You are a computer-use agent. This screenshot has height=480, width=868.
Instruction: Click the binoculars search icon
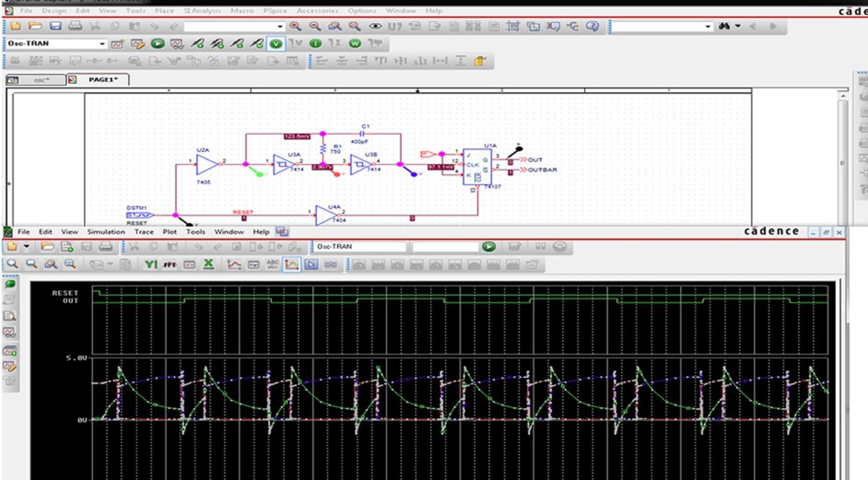[724, 26]
